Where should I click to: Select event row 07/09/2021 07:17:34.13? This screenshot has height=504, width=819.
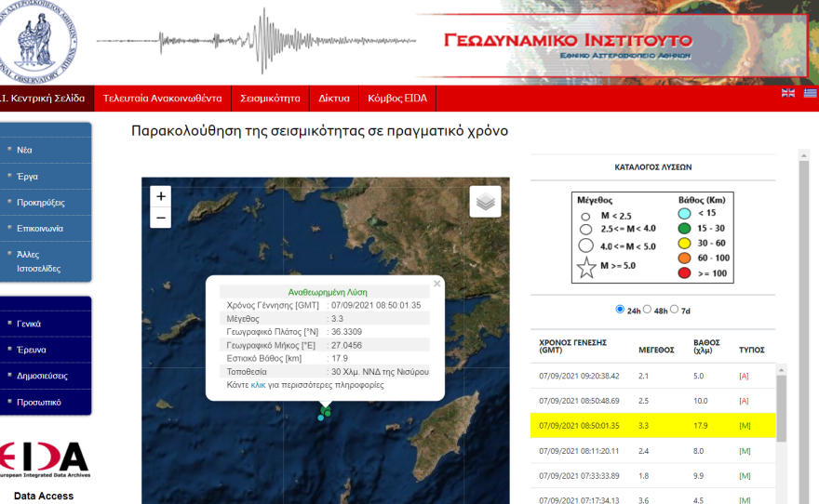tap(653, 498)
